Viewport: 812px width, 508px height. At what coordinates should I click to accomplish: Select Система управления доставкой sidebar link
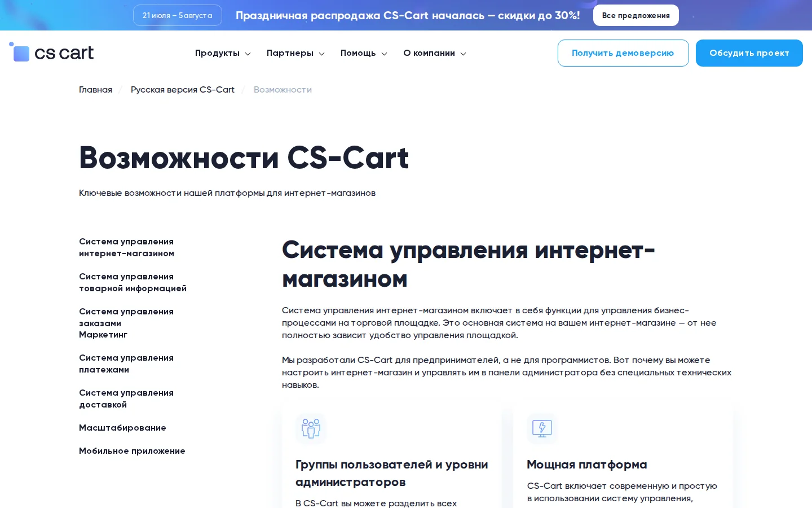pyautogui.click(x=126, y=398)
